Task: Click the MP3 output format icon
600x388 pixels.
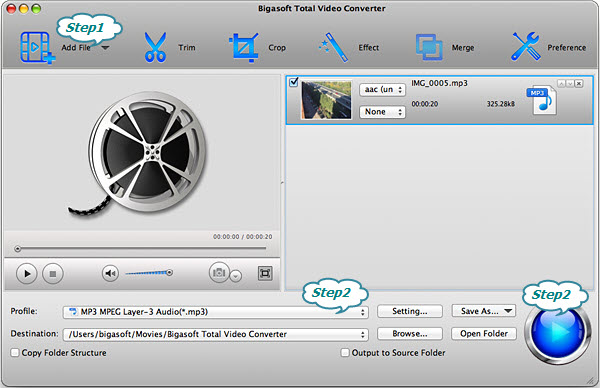Action: tap(541, 100)
